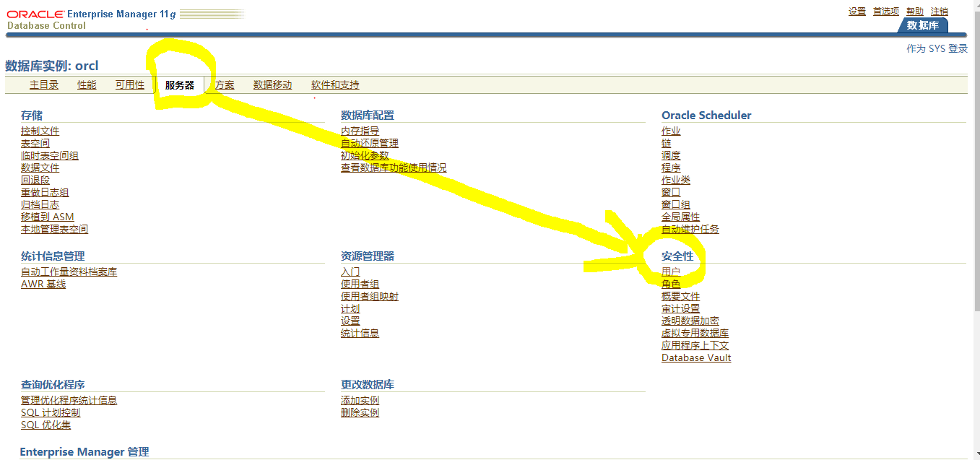This screenshot has height=460, width=980.
Task: Click 查看数据库功能使用情况 link
Action: click(394, 168)
